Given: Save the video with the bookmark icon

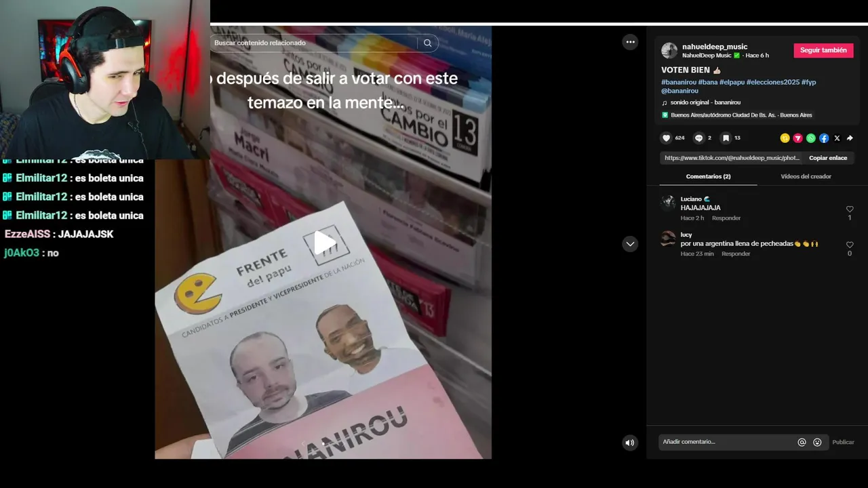Looking at the screenshot, I should click(x=726, y=138).
